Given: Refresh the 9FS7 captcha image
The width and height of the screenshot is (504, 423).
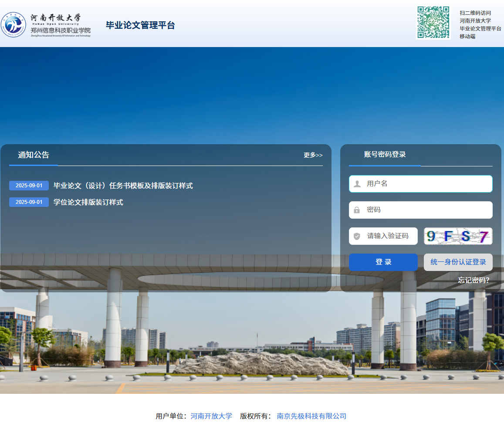Looking at the screenshot, I should coord(458,236).
